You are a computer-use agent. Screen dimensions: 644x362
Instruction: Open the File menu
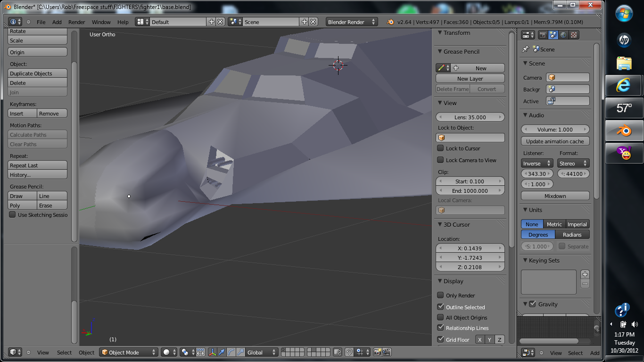click(x=41, y=22)
